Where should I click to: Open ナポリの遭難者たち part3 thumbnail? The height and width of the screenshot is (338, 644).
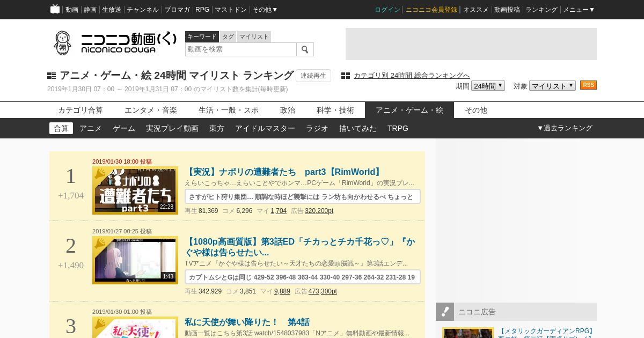[135, 190]
